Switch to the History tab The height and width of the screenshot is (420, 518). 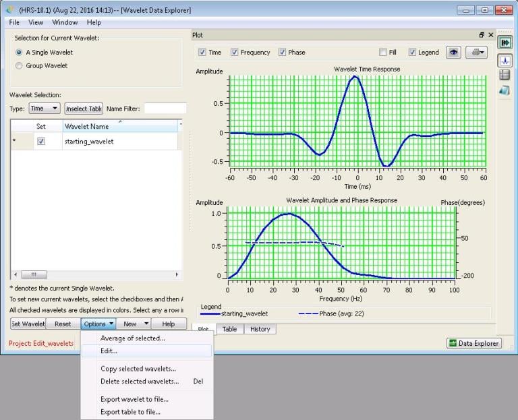[x=260, y=329]
